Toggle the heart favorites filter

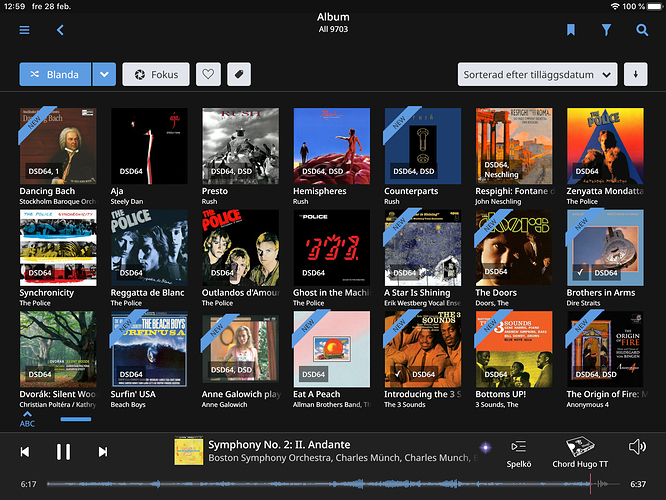(x=208, y=74)
